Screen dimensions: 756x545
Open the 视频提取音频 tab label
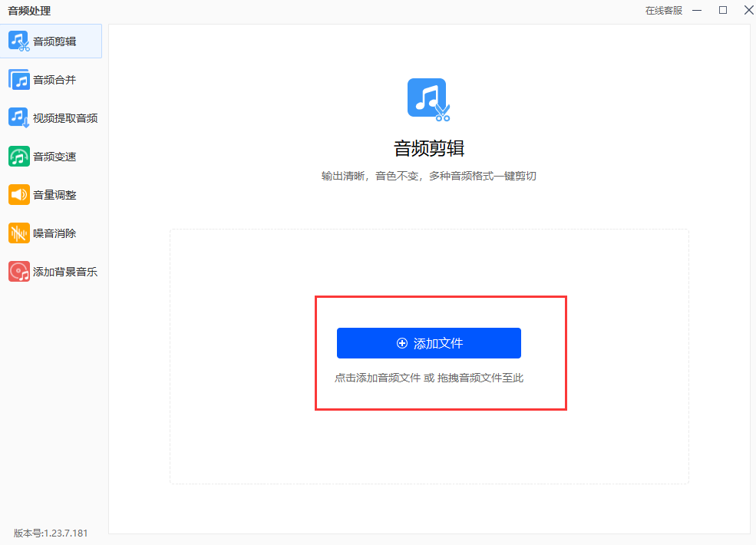click(x=65, y=118)
